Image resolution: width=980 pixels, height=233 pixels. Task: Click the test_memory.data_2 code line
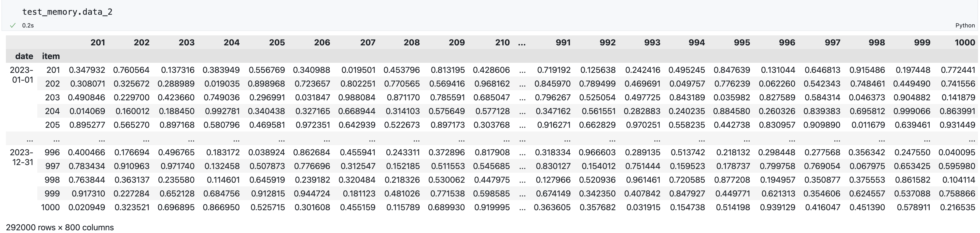[x=67, y=12]
